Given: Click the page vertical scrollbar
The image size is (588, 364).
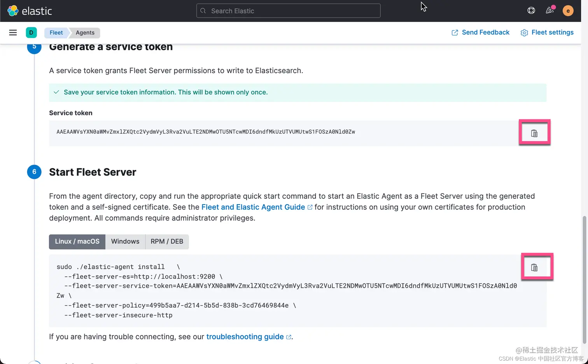Looking at the screenshot, I should click(584, 280).
